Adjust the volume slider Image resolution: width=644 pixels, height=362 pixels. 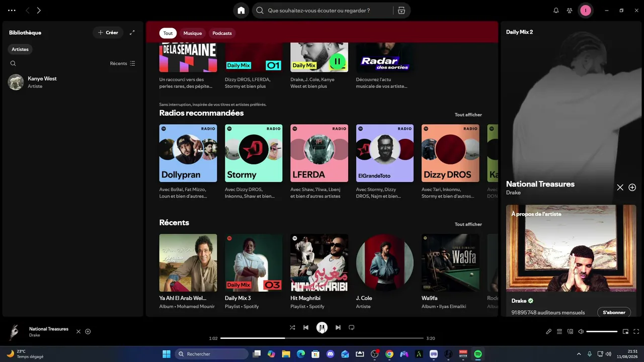(x=602, y=332)
